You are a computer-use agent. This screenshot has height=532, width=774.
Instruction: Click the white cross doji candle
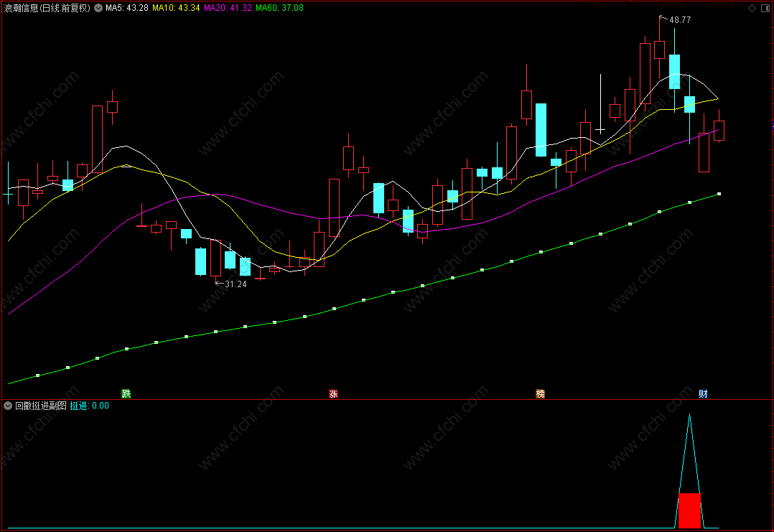(x=600, y=130)
